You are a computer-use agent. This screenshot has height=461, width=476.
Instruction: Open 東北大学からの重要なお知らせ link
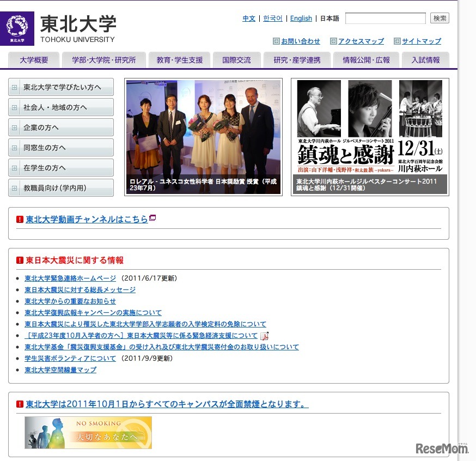pyautogui.click(x=70, y=301)
